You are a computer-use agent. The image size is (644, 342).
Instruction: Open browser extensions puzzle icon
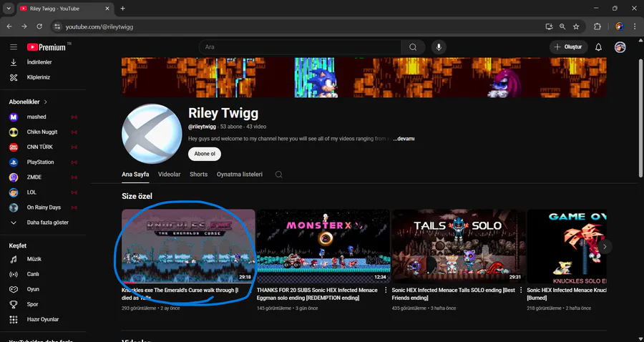tap(597, 26)
